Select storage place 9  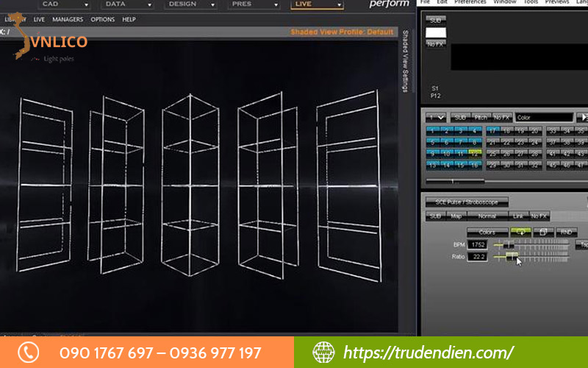point(432,154)
